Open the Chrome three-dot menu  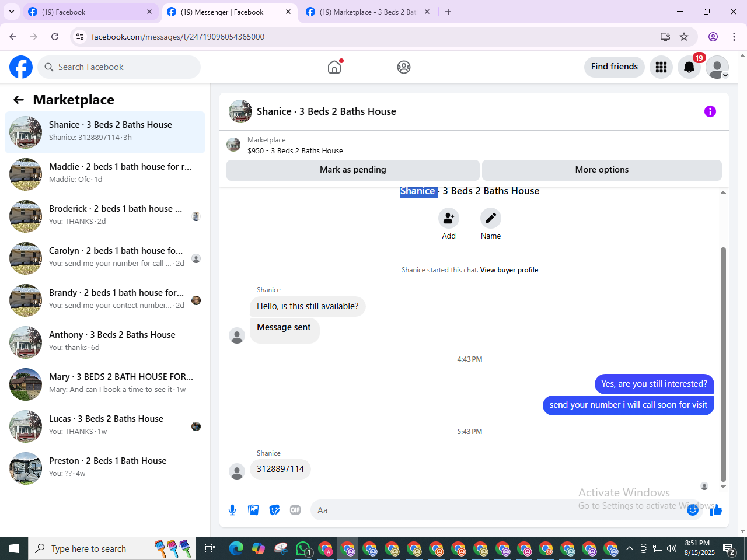pyautogui.click(x=734, y=37)
